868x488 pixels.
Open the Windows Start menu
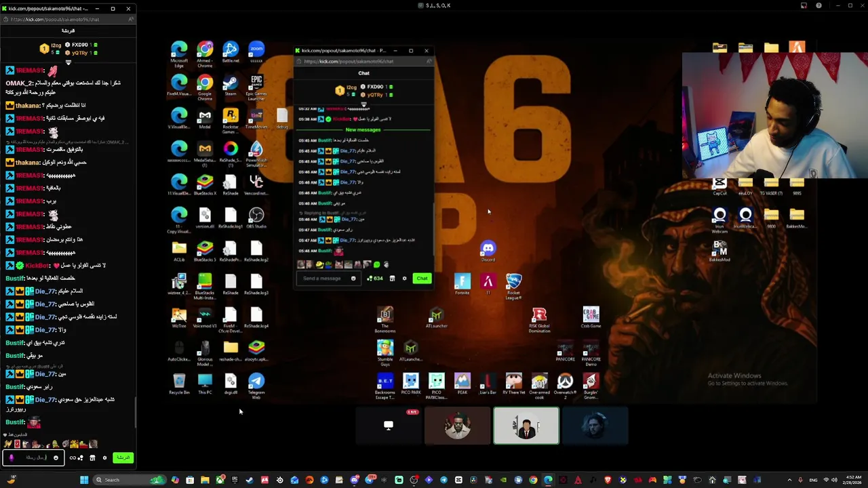coord(84,480)
